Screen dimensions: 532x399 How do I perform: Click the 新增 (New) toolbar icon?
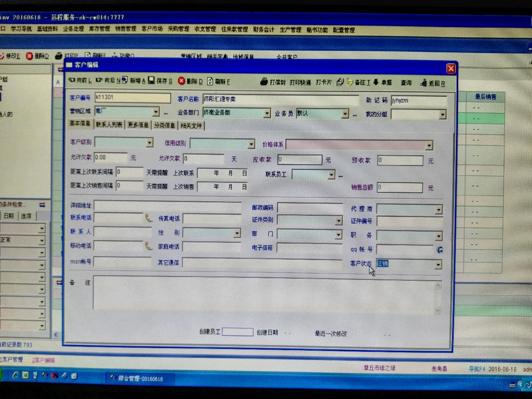coord(124,80)
